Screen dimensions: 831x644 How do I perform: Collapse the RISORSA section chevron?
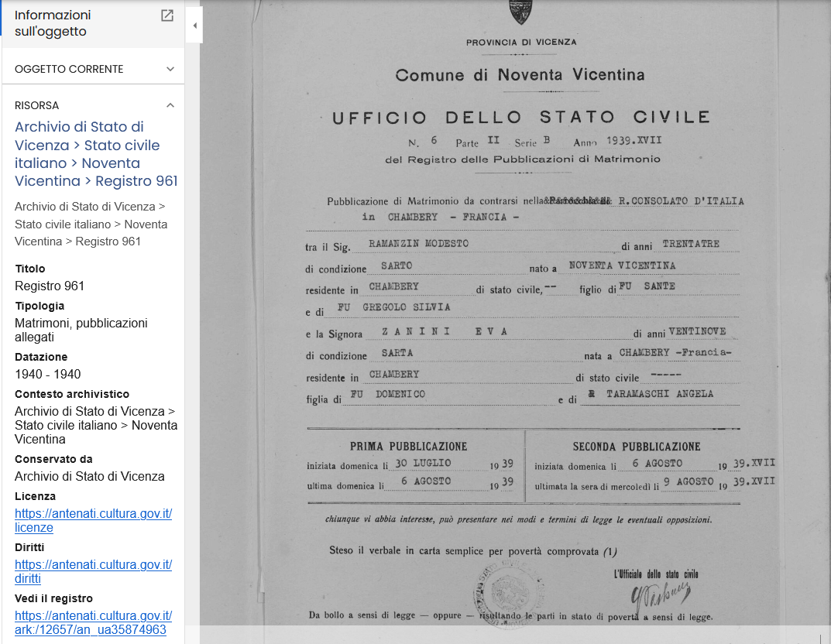[x=170, y=104]
